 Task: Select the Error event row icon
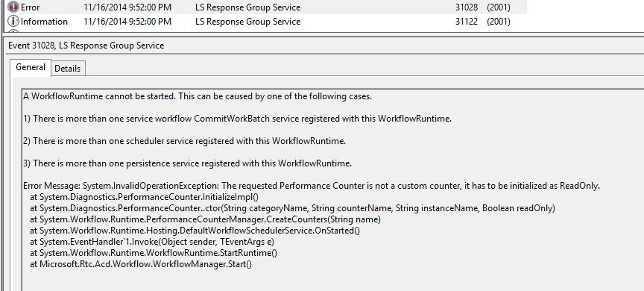pyautogui.click(x=13, y=7)
